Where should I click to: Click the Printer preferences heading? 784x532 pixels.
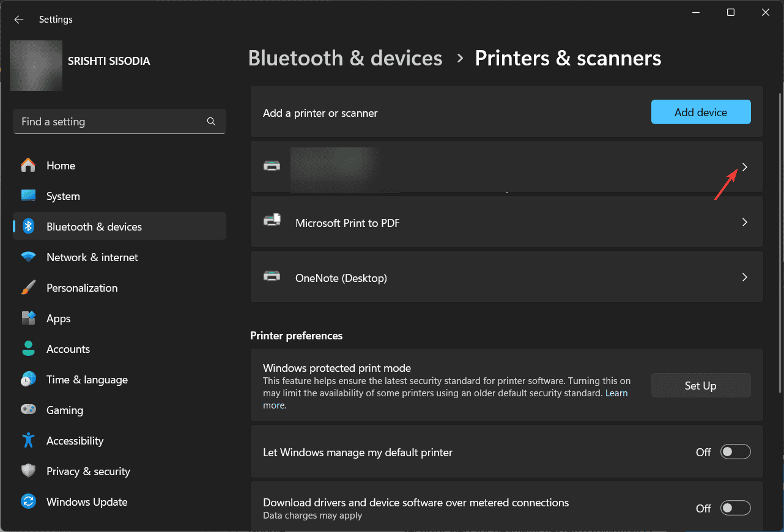(297, 336)
